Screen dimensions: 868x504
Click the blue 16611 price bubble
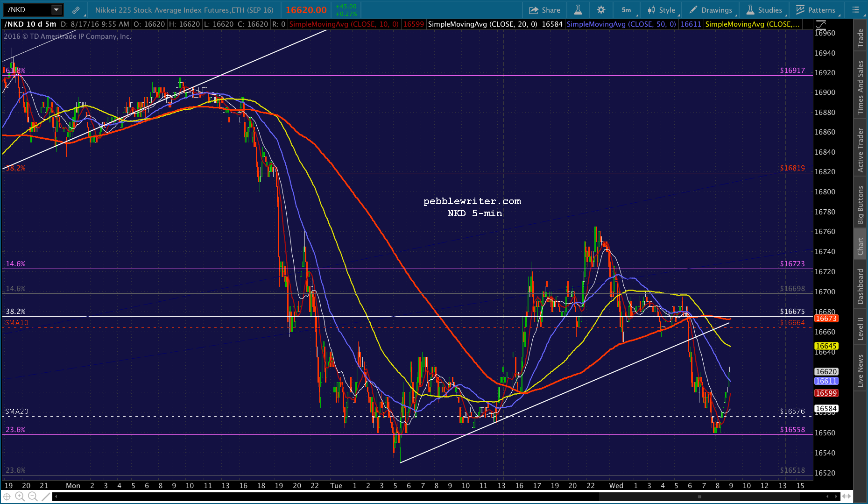pos(826,381)
